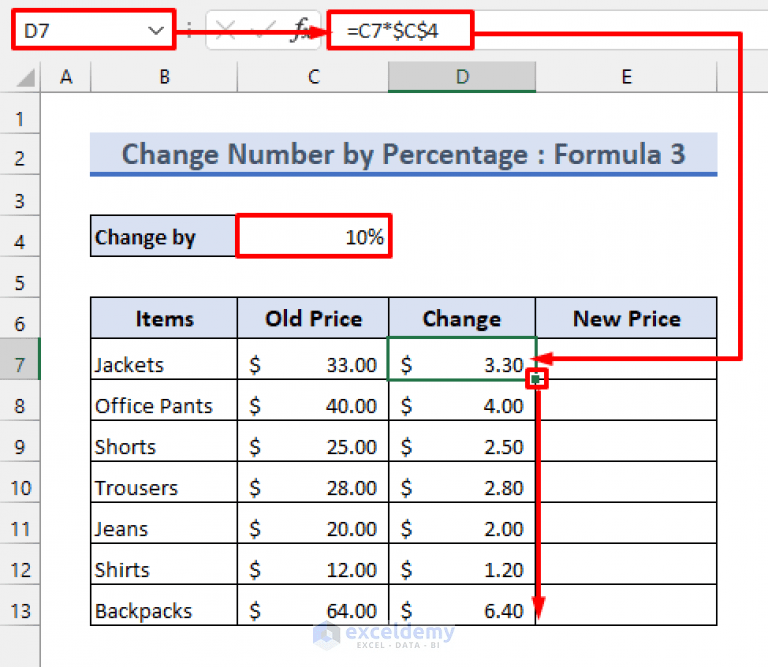768x667 pixels.
Task: Click the change value 4.00 cell
Action: coord(462,400)
